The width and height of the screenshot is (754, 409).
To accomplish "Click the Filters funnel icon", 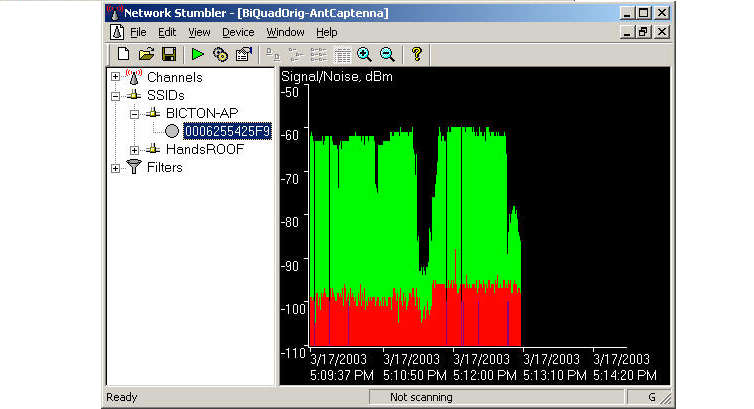I will [134, 167].
